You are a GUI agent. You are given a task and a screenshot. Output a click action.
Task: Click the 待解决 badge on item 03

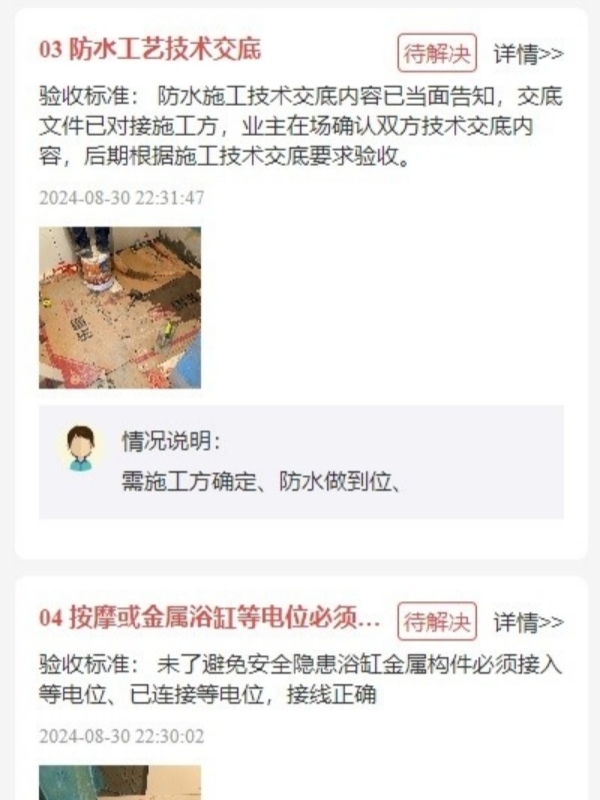[x=437, y=53]
